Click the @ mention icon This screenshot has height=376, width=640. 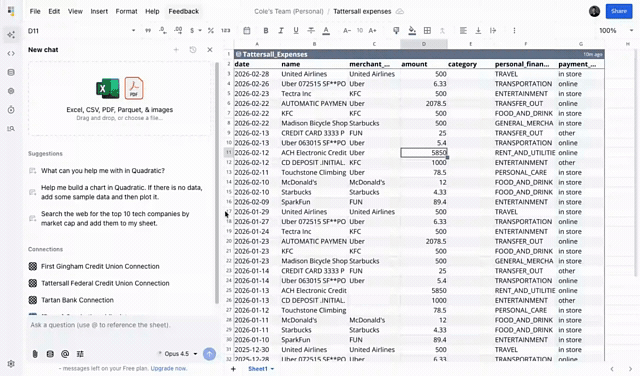click(x=65, y=354)
